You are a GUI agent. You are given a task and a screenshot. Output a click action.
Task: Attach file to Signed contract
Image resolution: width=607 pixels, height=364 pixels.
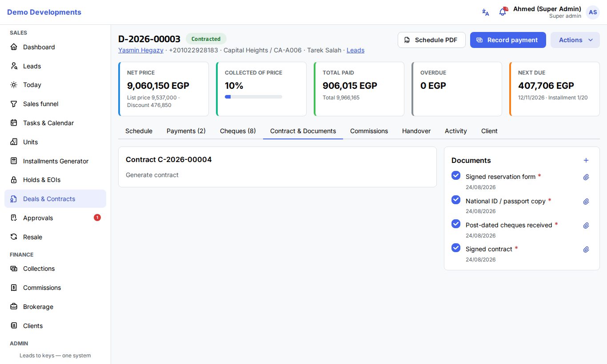586,249
